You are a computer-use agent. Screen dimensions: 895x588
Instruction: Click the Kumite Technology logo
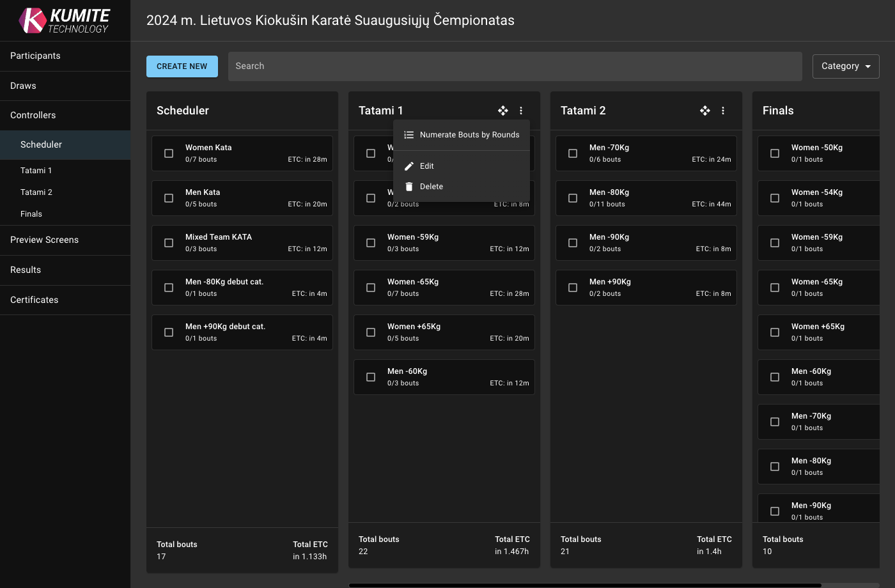(x=65, y=20)
